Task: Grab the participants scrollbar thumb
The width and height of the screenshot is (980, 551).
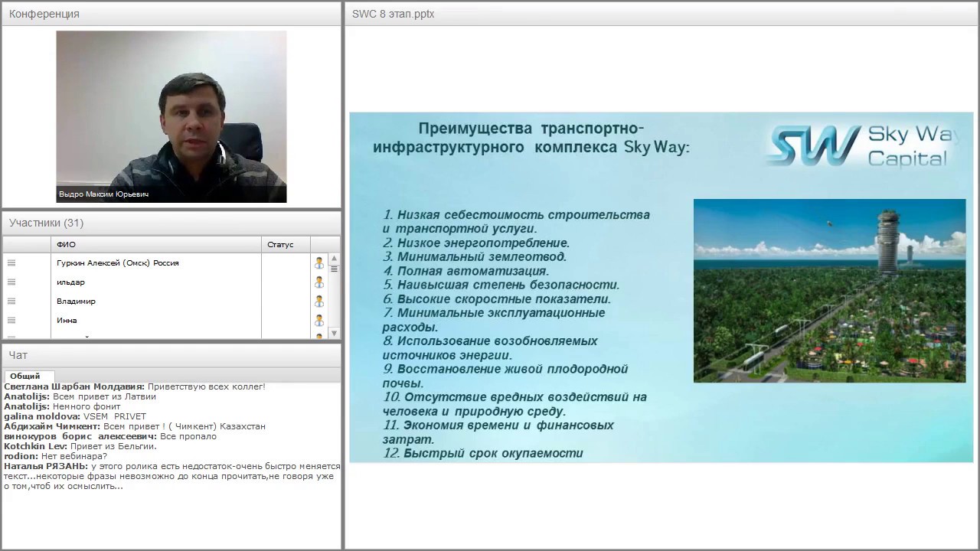Action: (x=334, y=269)
